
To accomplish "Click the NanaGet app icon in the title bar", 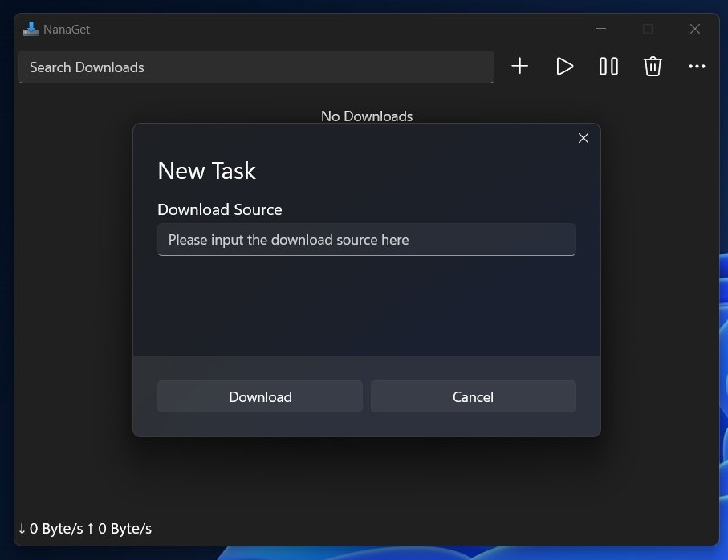I will click(31, 29).
